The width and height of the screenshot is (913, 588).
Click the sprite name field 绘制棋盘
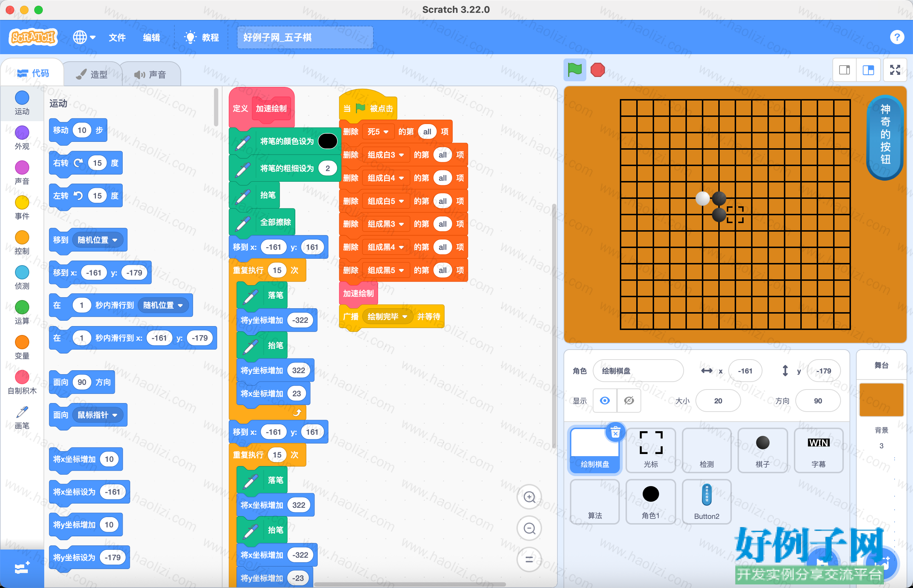click(x=638, y=371)
